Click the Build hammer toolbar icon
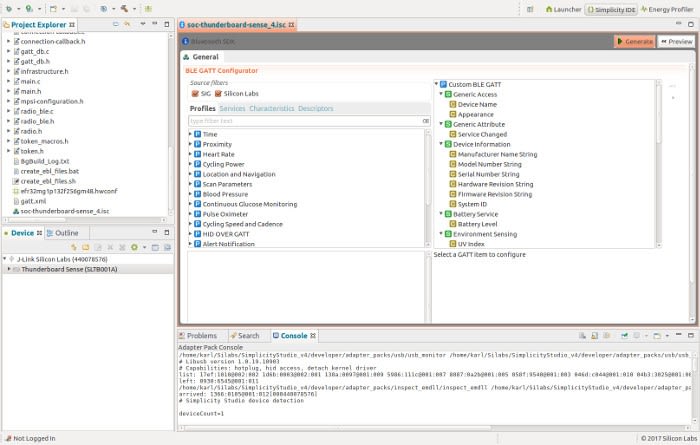Viewport: 700px width, 445px height. (x=124, y=9)
